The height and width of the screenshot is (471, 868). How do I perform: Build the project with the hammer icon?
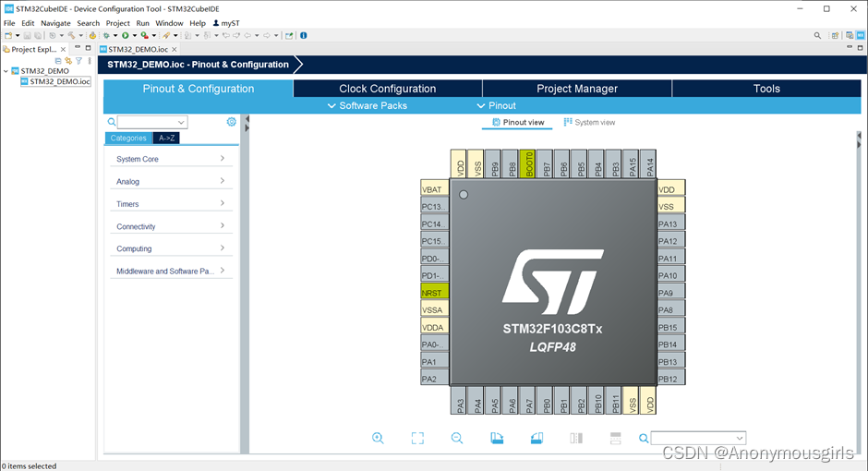(x=71, y=35)
